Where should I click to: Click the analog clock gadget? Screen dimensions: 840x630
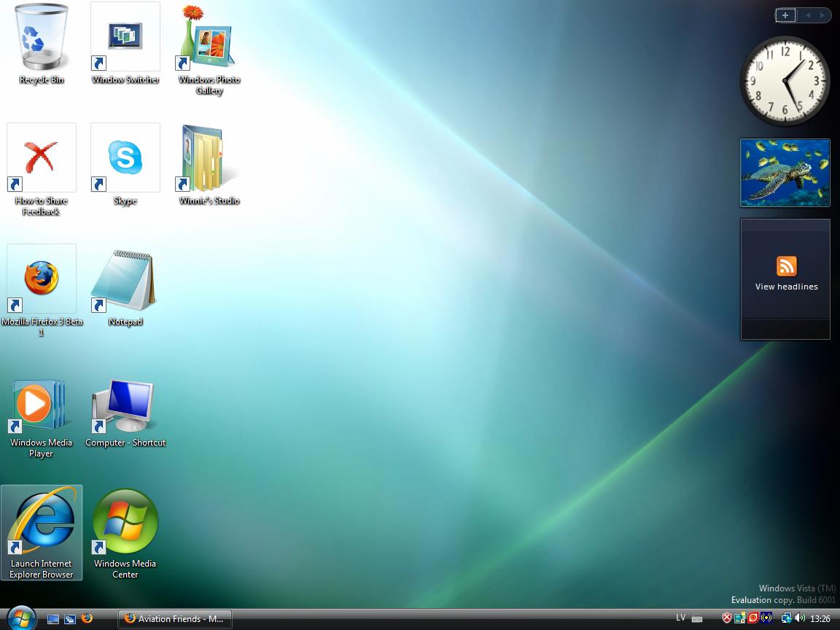click(x=785, y=81)
